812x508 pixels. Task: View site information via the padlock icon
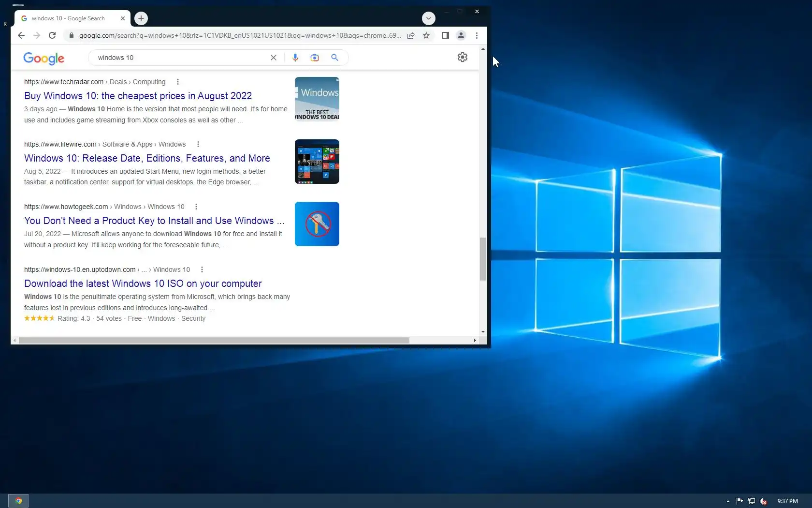[x=71, y=35]
